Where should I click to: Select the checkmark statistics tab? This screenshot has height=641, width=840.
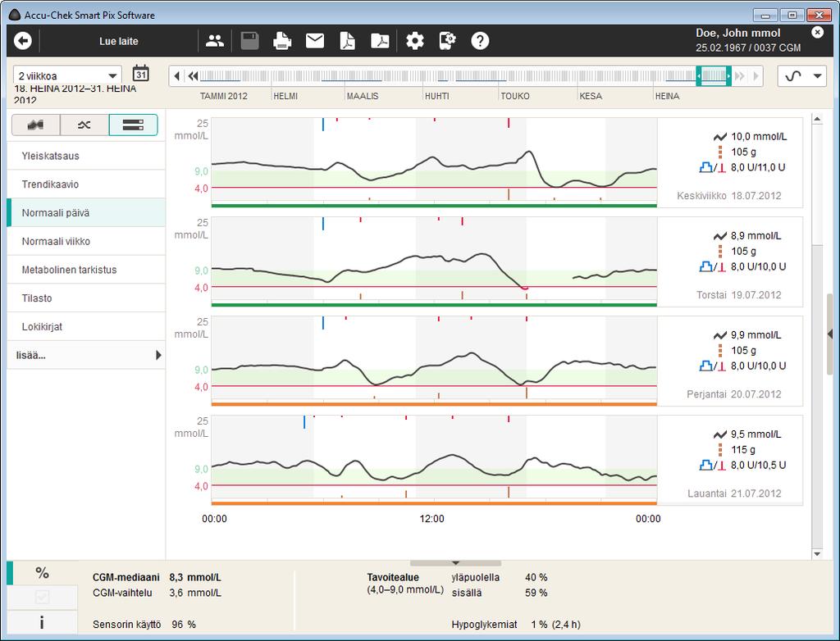coord(43,597)
